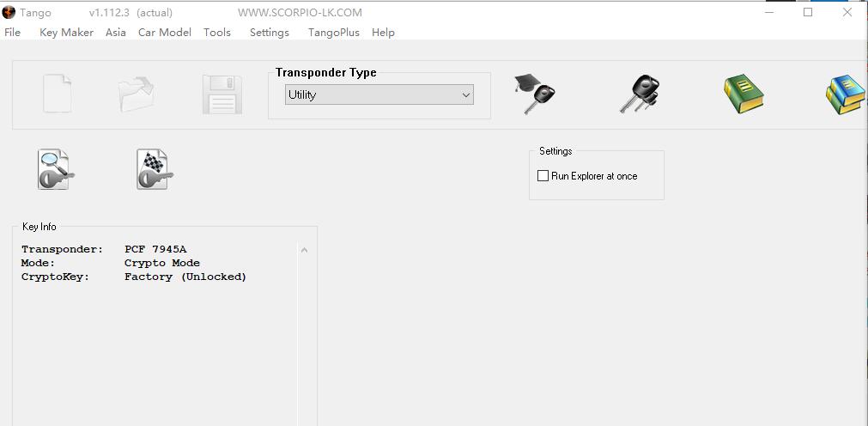Select the Utility combo box field

(x=379, y=94)
